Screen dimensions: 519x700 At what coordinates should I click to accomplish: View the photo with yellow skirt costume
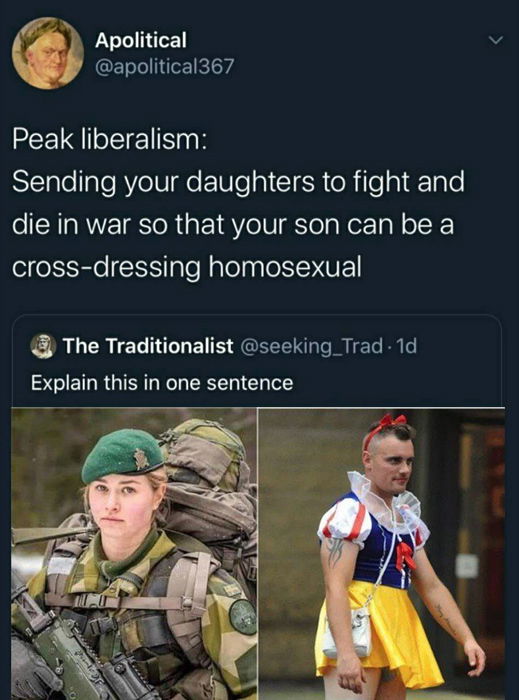(382, 554)
